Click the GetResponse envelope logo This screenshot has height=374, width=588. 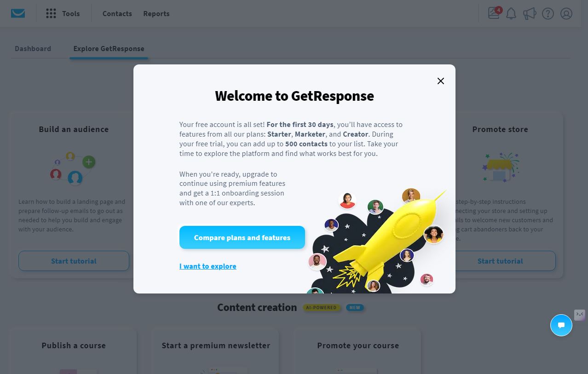[x=18, y=13]
